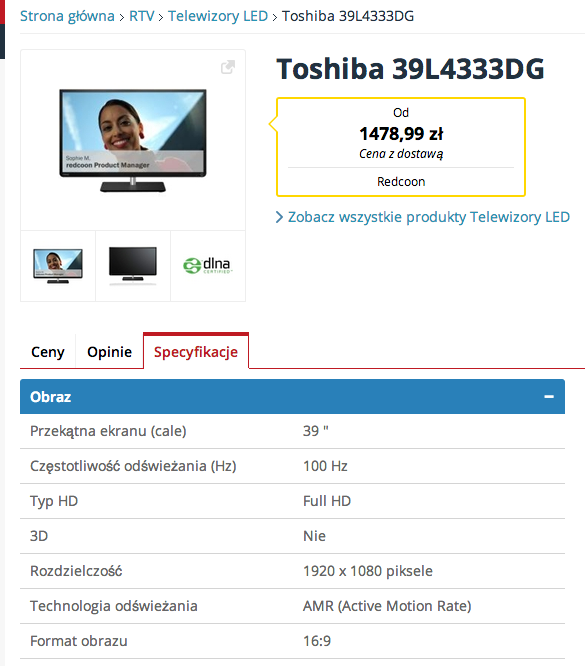585x666 pixels.
Task: Click the '16:9' aspect ratio value
Action: (317, 641)
